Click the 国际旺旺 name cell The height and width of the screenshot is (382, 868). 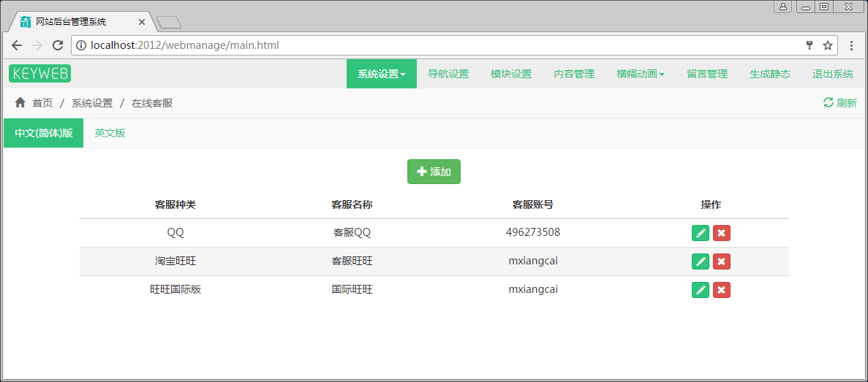pos(352,289)
